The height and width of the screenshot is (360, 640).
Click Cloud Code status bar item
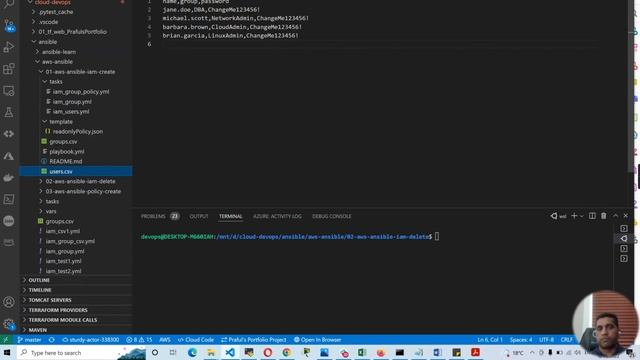[196, 340]
